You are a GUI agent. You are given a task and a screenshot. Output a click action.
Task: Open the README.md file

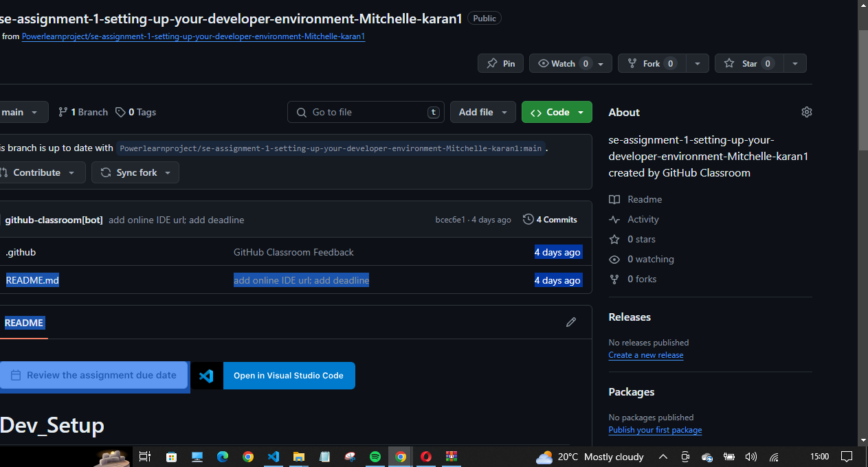[x=32, y=280]
